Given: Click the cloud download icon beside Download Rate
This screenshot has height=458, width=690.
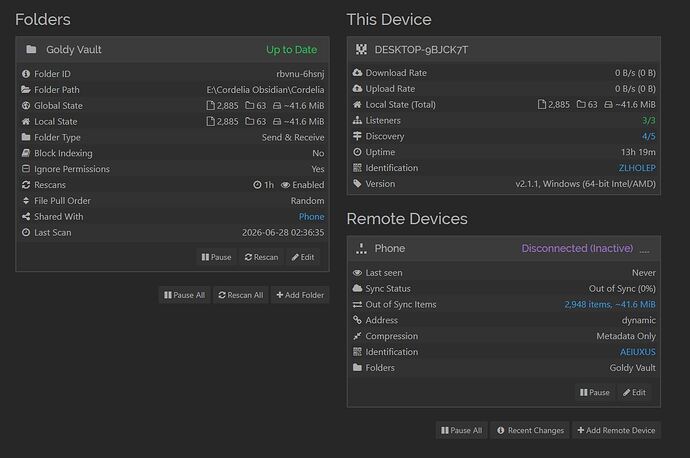Looking at the screenshot, I should (x=357, y=73).
